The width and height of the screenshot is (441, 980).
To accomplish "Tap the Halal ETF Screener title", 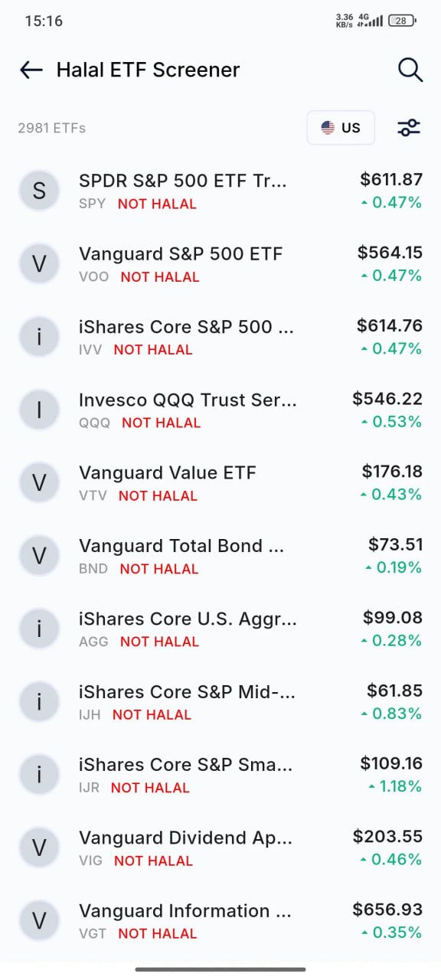I will point(148,70).
